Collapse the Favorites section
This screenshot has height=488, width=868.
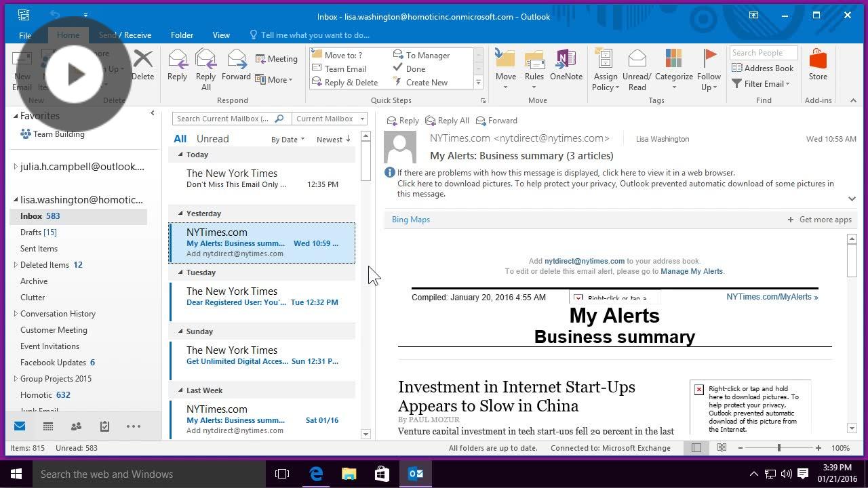pos(16,116)
